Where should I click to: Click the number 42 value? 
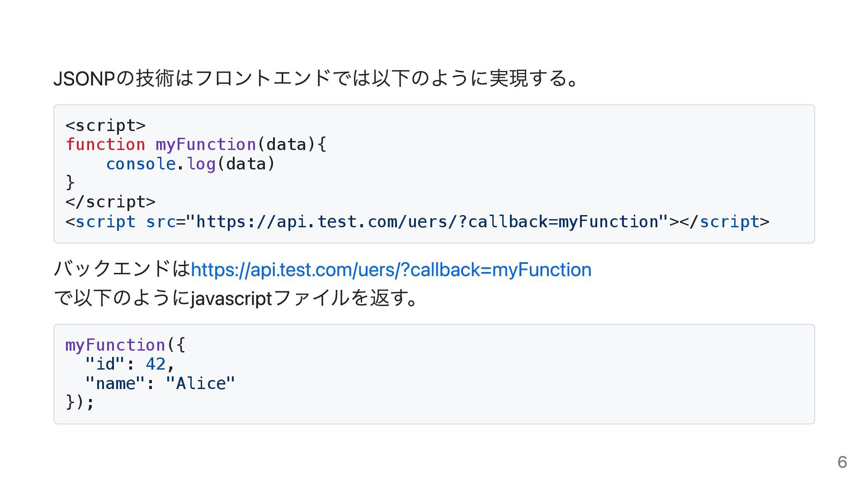pos(156,364)
